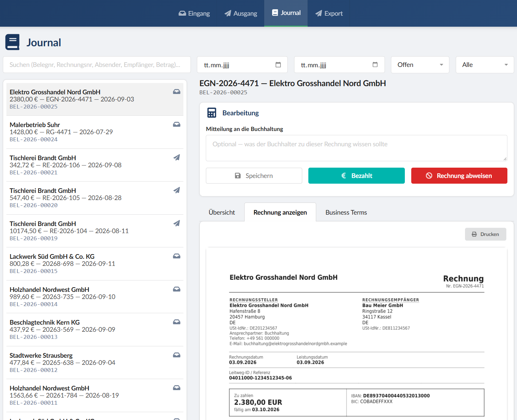Switch to the Ausgang navigation tab
The image size is (517, 420).
click(241, 13)
